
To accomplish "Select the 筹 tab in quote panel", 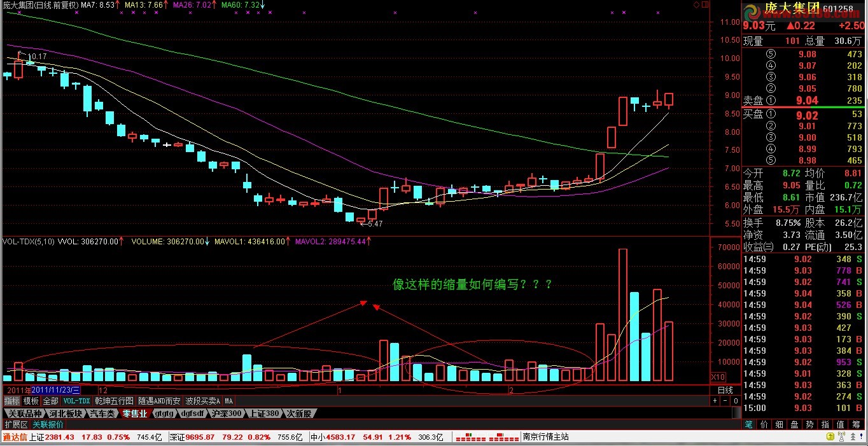I will (x=856, y=424).
